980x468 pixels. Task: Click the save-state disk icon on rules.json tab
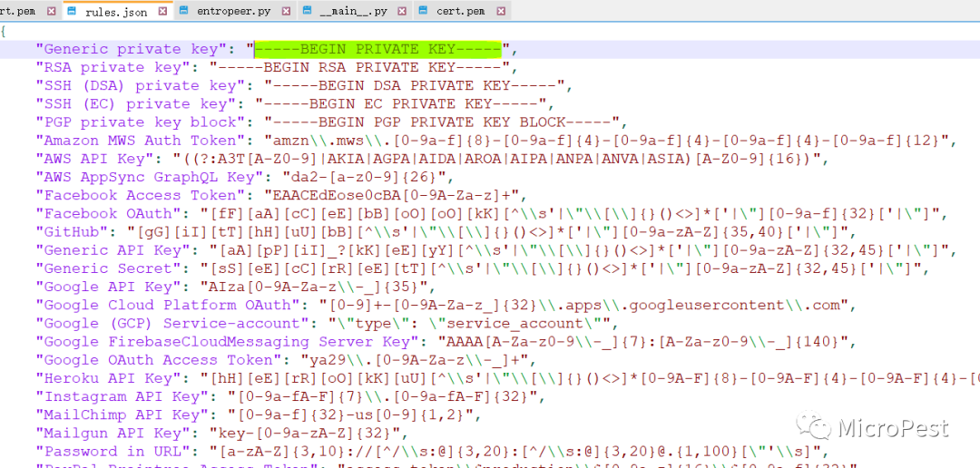coord(72,11)
